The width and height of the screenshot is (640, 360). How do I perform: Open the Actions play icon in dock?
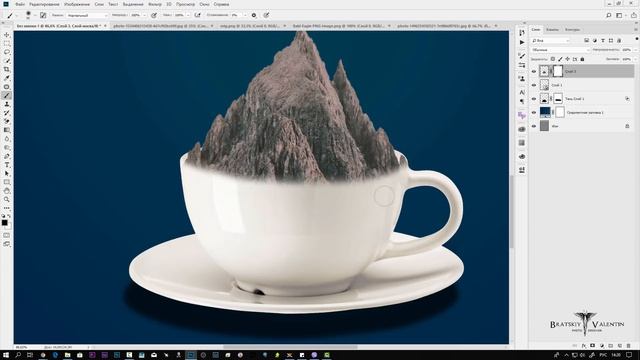522,42
